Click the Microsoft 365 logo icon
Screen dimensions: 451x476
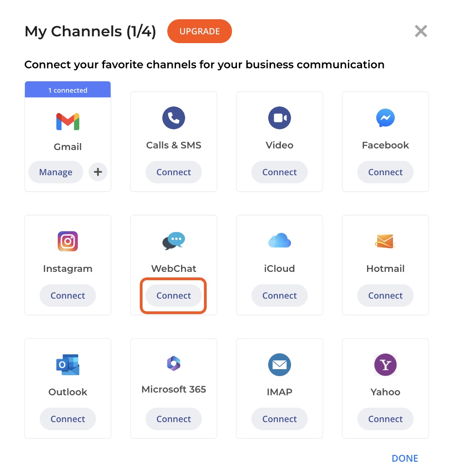(x=174, y=363)
